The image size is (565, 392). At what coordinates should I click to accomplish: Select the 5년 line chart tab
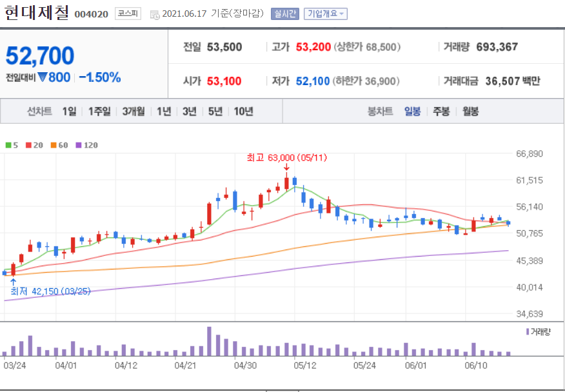click(215, 112)
